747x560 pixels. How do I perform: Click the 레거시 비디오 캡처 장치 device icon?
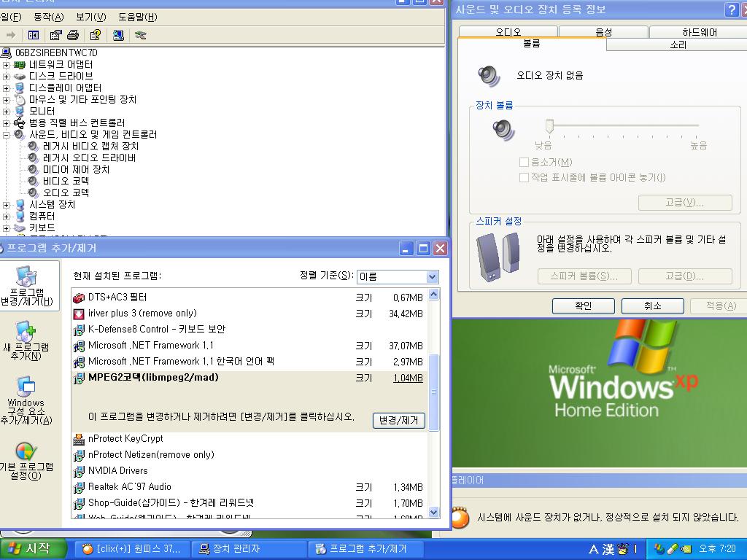pyautogui.click(x=33, y=146)
